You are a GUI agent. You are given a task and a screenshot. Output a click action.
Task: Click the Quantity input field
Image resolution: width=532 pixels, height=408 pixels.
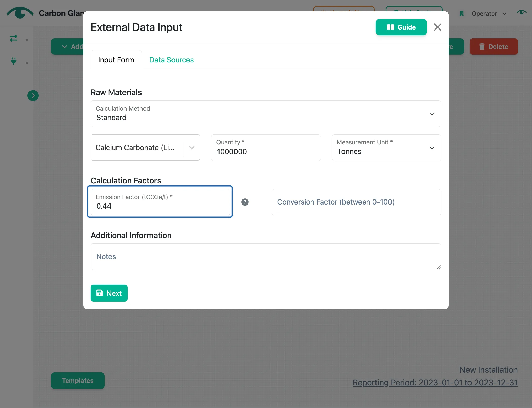tap(266, 148)
